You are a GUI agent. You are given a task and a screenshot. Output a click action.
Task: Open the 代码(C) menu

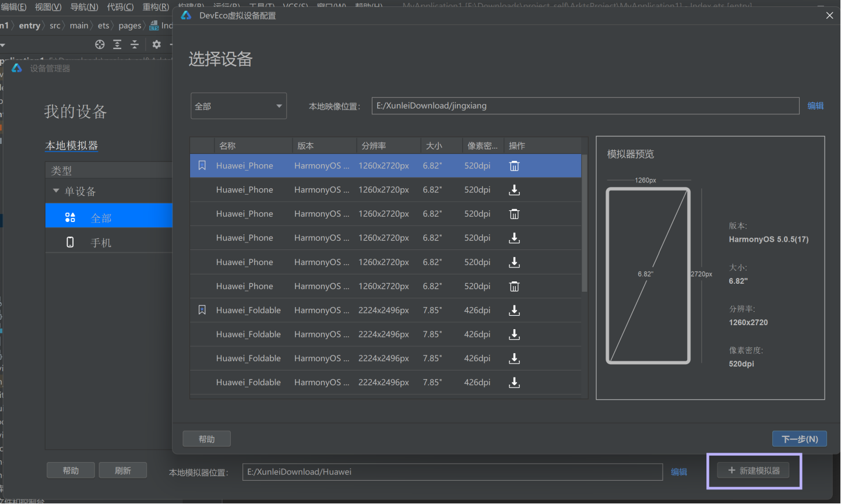pyautogui.click(x=120, y=6)
